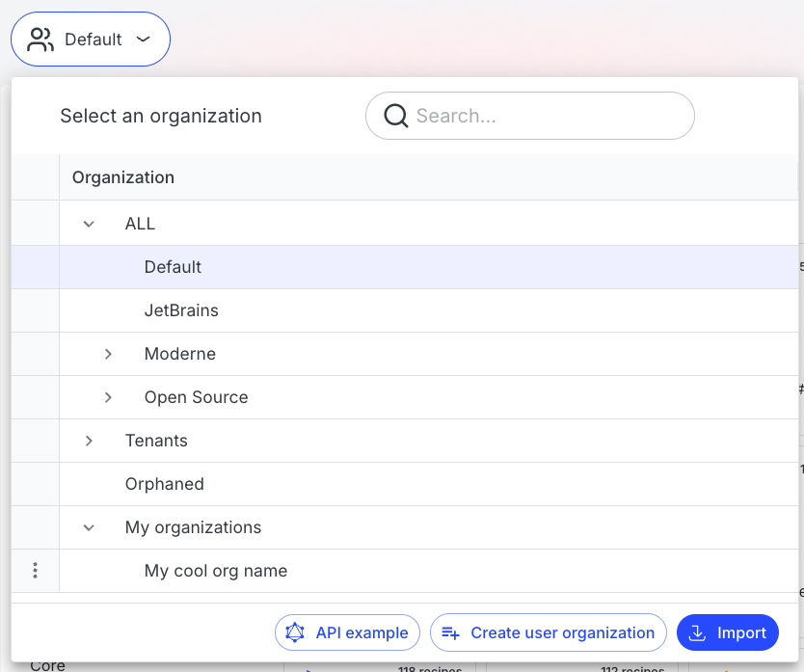Expand the Tenants organization group
Viewport: 804px width, 672px height.
pyautogui.click(x=89, y=441)
